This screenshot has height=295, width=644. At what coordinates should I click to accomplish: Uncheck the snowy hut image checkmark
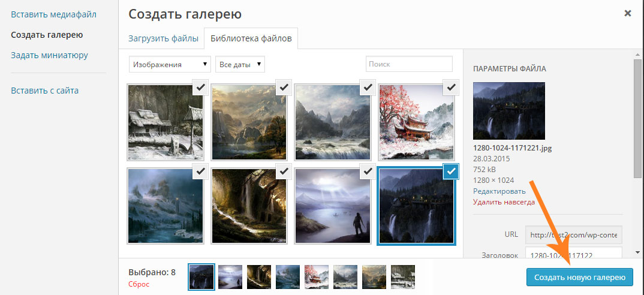(200, 87)
